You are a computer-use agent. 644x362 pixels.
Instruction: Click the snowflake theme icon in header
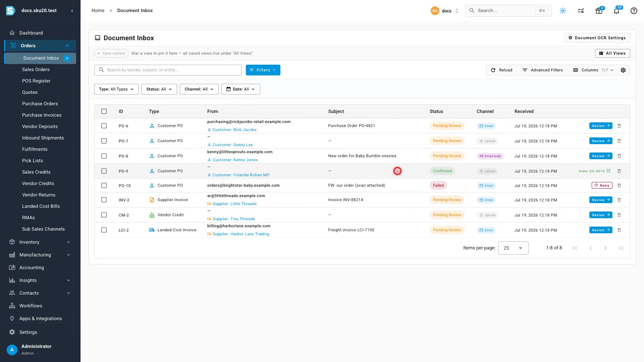coord(563,11)
